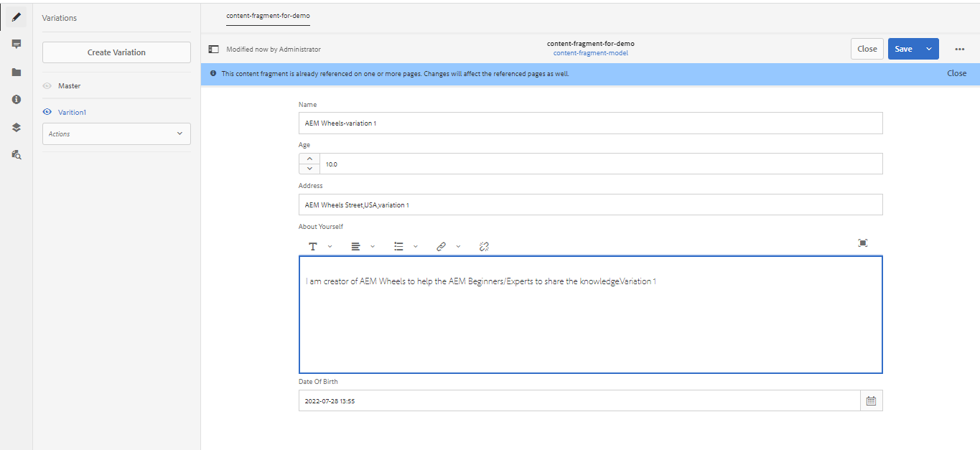Screen dimensions: 980x450
Task: Click the Date Of Birth field
Action: tap(579, 400)
